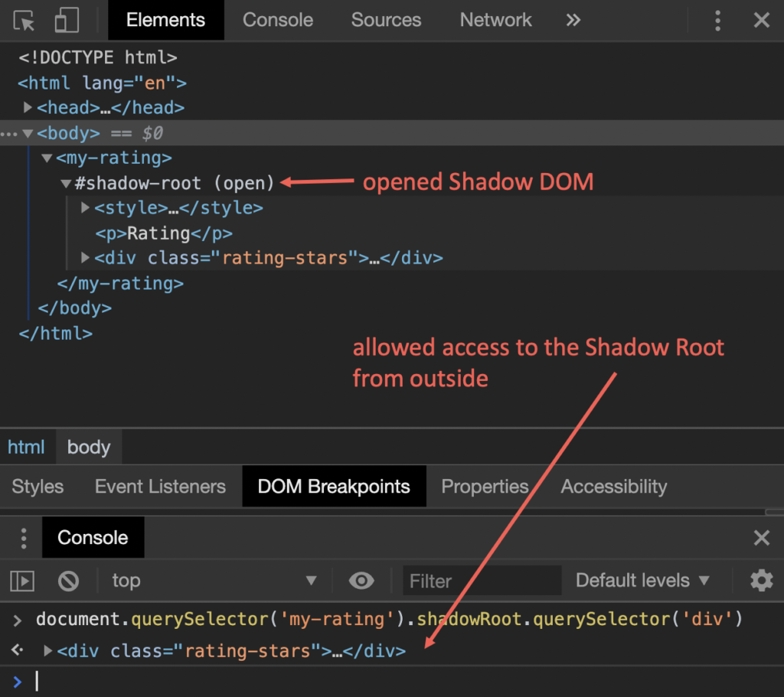Viewport: 784px width, 697px height.
Task: Expand the div with class rating-stars
Action: 84,258
